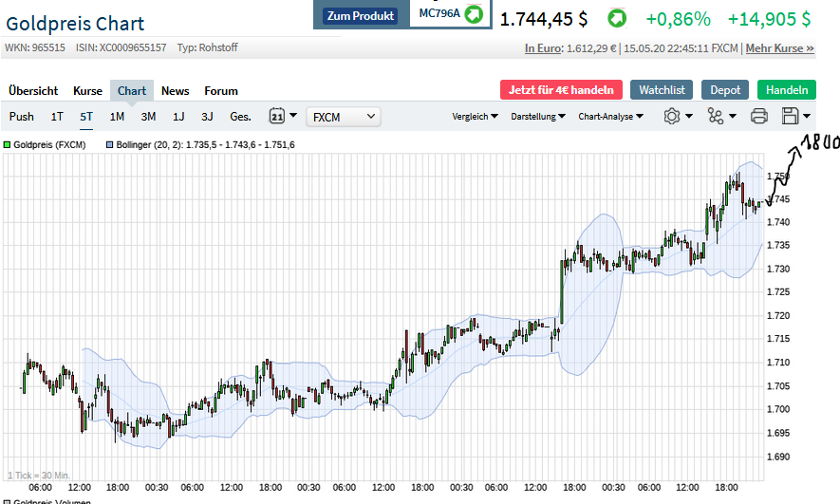Print the chart using printer icon
Image resolution: width=840 pixels, height=504 pixels.
(759, 116)
